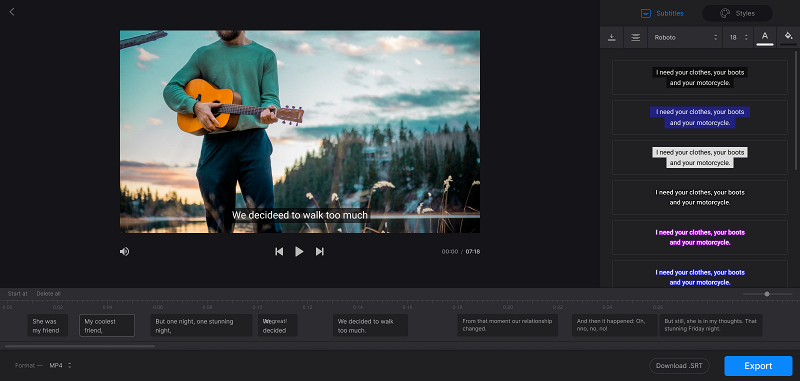Skip to the next subtitle
Viewport: 800px width, 381px height.
pos(320,251)
